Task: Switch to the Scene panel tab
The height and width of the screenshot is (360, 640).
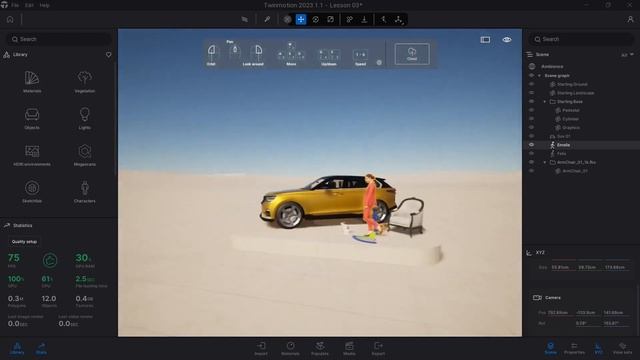Action: [x=550, y=349]
